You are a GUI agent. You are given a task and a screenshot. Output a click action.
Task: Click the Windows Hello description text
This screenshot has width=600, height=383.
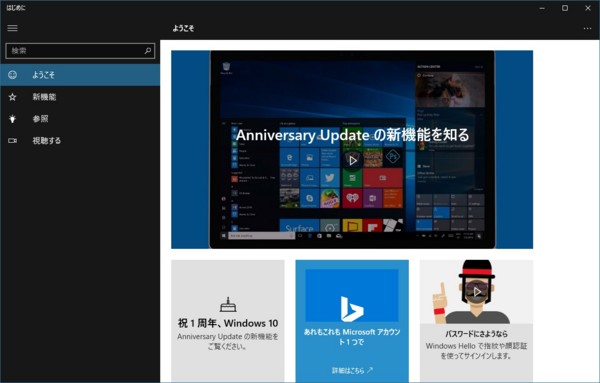click(476, 351)
